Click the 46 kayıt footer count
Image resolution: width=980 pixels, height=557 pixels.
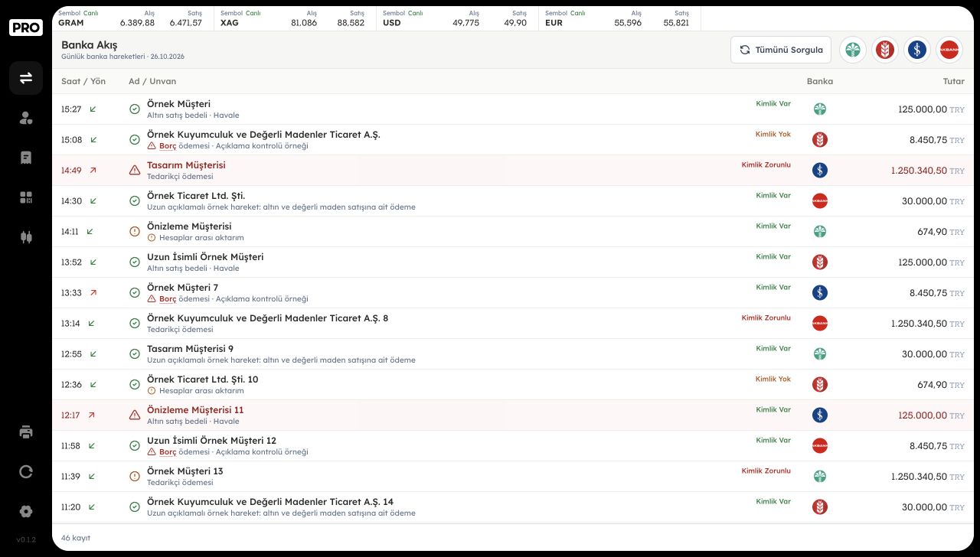(x=76, y=538)
